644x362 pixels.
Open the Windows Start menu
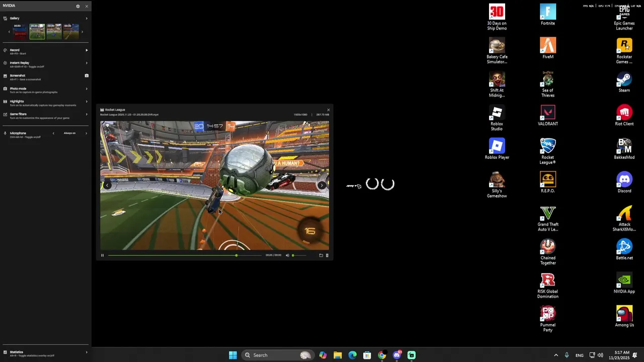point(233,355)
